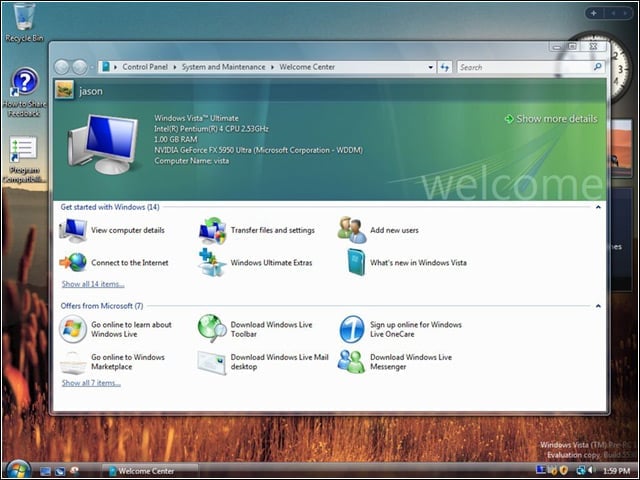The image size is (640, 480).
Task: Open the Recycle Bin on the desktop
Action: click(x=24, y=23)
